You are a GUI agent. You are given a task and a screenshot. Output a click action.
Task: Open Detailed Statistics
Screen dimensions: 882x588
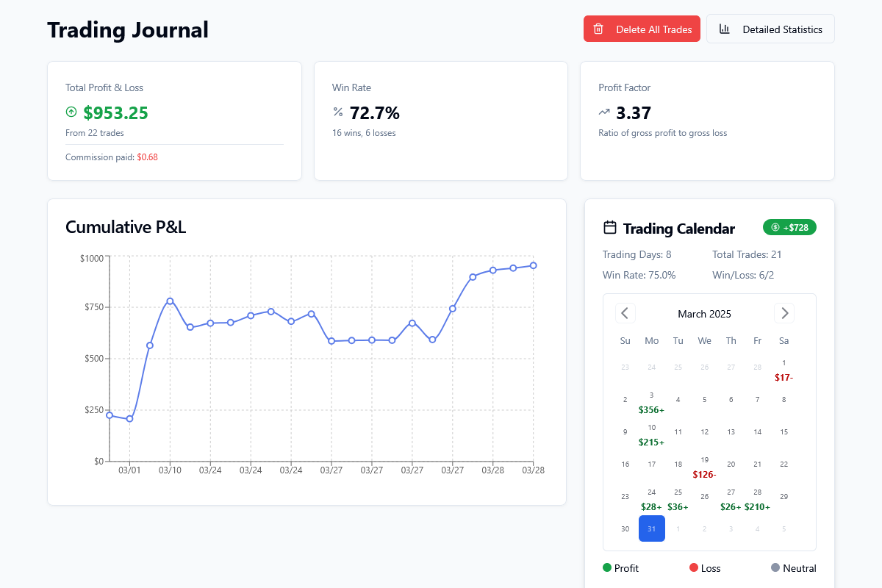770,29
